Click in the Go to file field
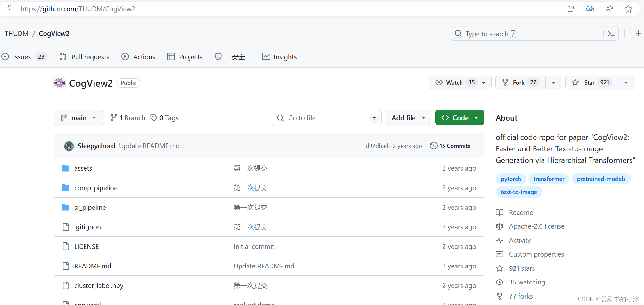 point(326,118)
